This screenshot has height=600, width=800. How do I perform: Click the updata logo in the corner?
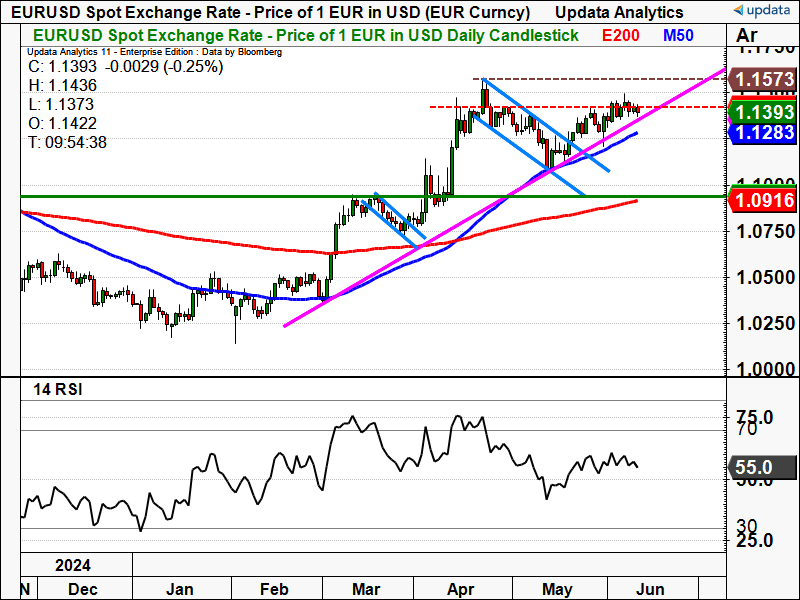pos(760,10)
